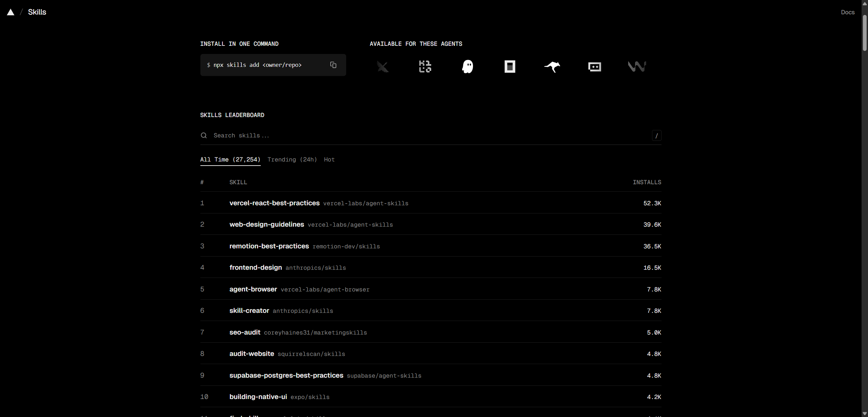
Task: Select the square window agent icon
Action: (510, 67)
